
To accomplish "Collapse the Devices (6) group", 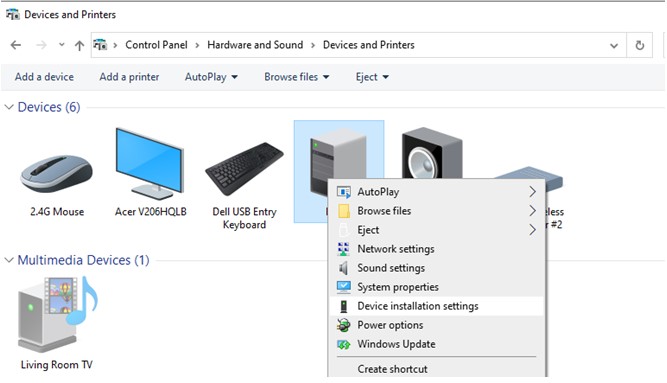I will [9, 107].
